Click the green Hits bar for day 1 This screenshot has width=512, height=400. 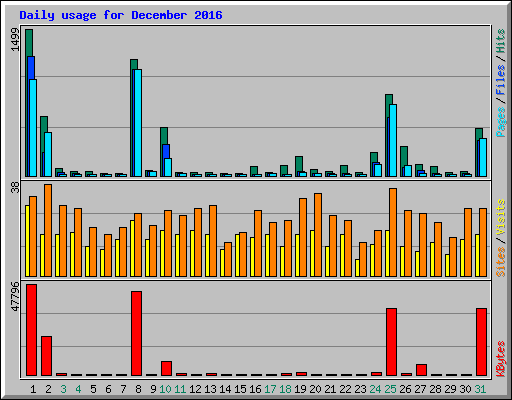(29, 43)
